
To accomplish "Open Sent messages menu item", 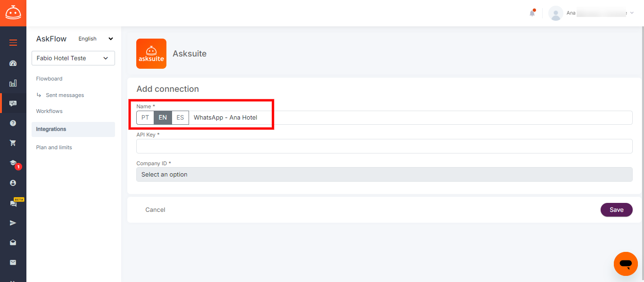I will click(x=65, y=95).
